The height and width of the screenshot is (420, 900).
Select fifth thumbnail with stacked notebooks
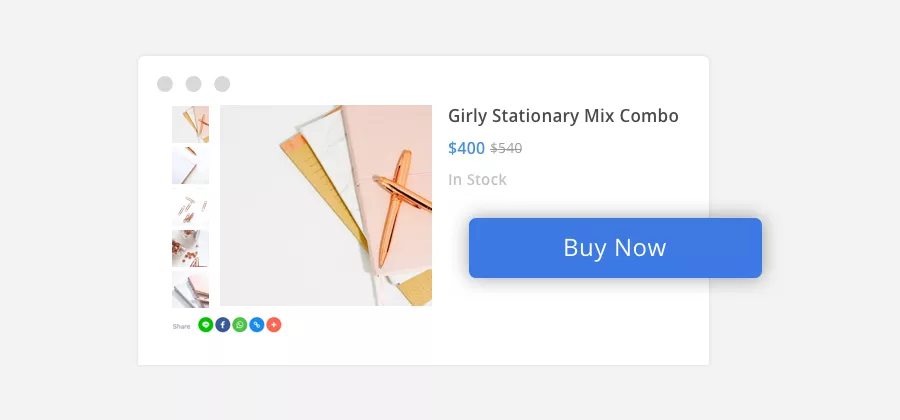pos(190,289)
